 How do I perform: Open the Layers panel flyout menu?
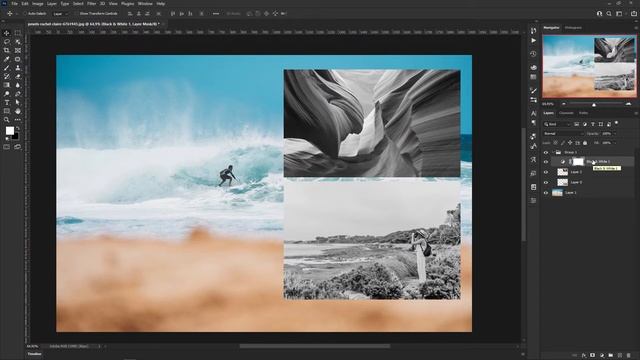pos(636,113)
